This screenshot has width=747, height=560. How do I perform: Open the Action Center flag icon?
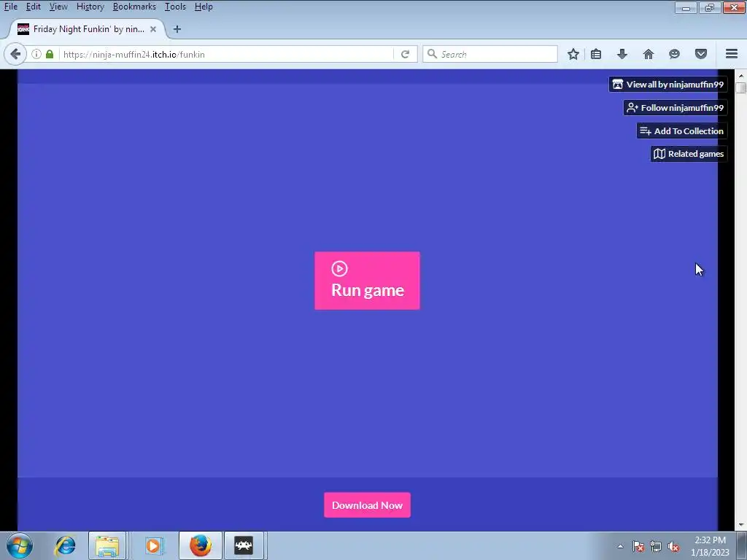click(x=638, y=546)
